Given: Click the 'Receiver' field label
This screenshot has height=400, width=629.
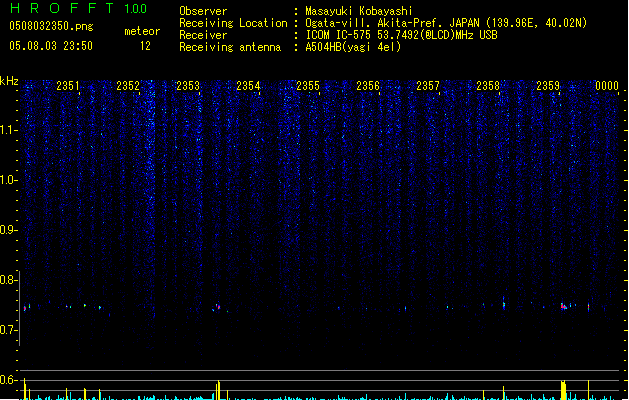Looking at the screenshot, I should click(203, 35).
